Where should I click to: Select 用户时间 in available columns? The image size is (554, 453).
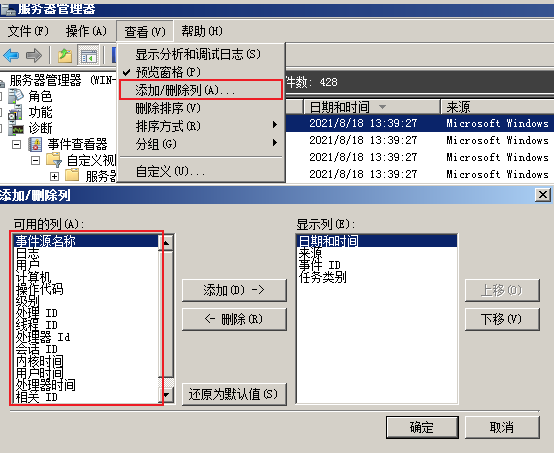(x=87, y=373)
